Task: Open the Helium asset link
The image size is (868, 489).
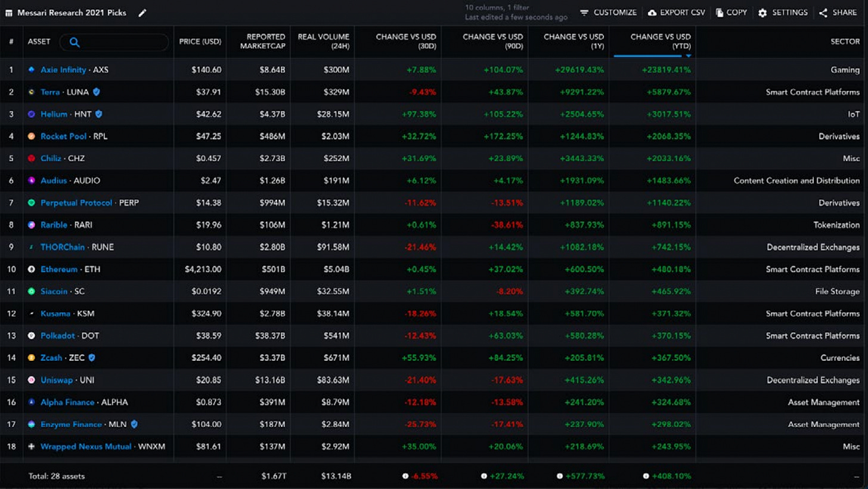Action: (54, 114)
